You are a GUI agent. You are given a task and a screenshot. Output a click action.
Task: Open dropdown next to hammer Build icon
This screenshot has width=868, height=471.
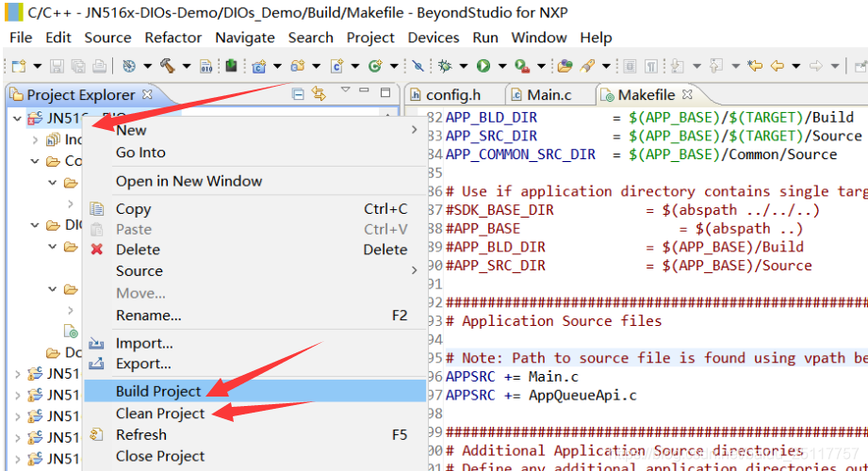[187, 67]
